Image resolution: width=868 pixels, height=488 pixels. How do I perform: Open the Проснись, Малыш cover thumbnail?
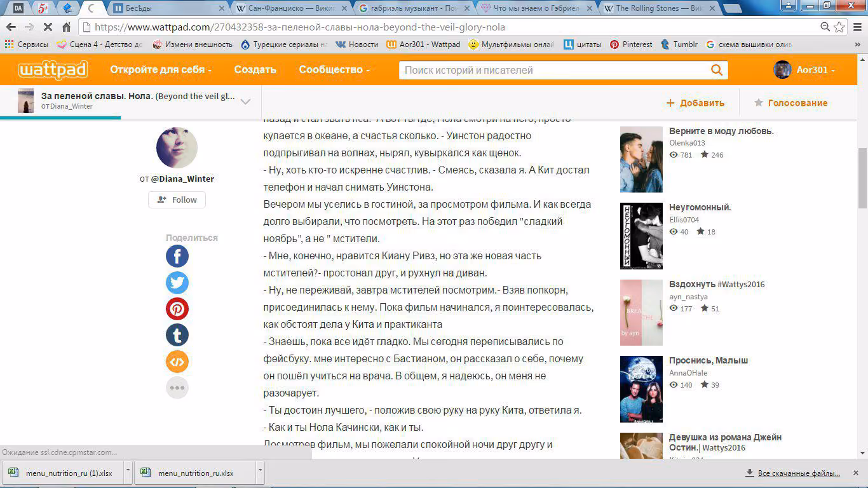(x=641, y=389)
